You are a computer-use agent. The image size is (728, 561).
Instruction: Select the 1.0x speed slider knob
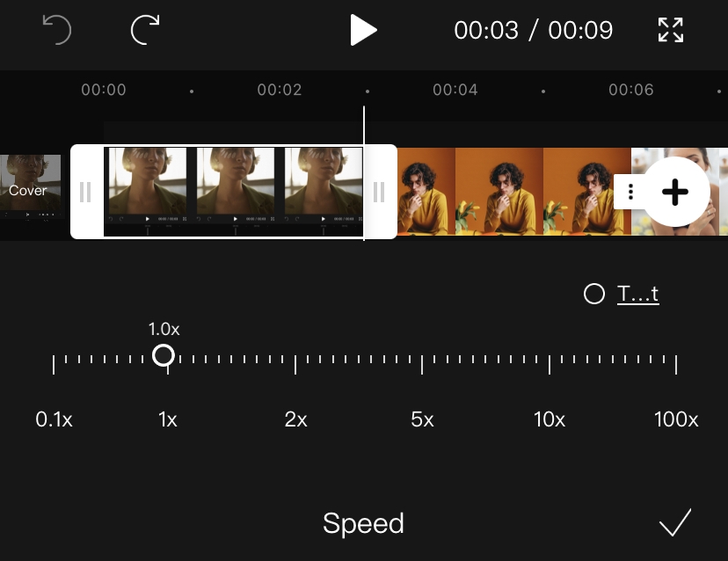click(164, 356)
